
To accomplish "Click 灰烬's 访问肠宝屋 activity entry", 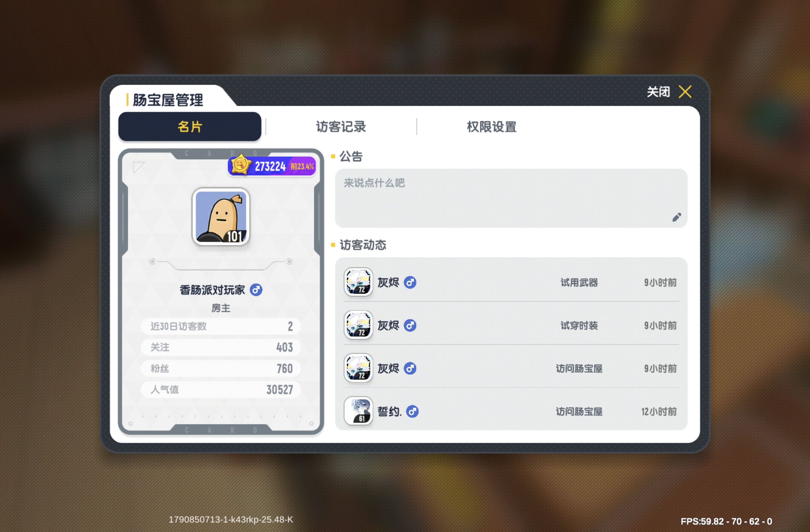I will tap(511, 368).
